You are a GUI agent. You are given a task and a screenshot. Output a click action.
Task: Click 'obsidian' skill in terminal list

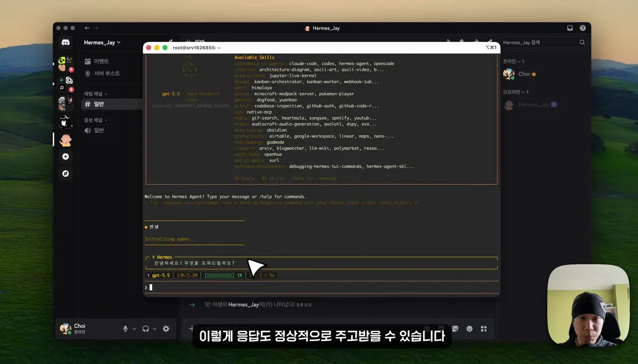click(277, 130)
